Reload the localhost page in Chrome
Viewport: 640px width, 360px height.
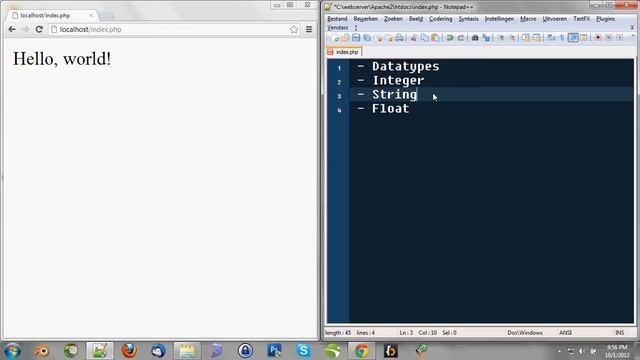pos(39,29)
